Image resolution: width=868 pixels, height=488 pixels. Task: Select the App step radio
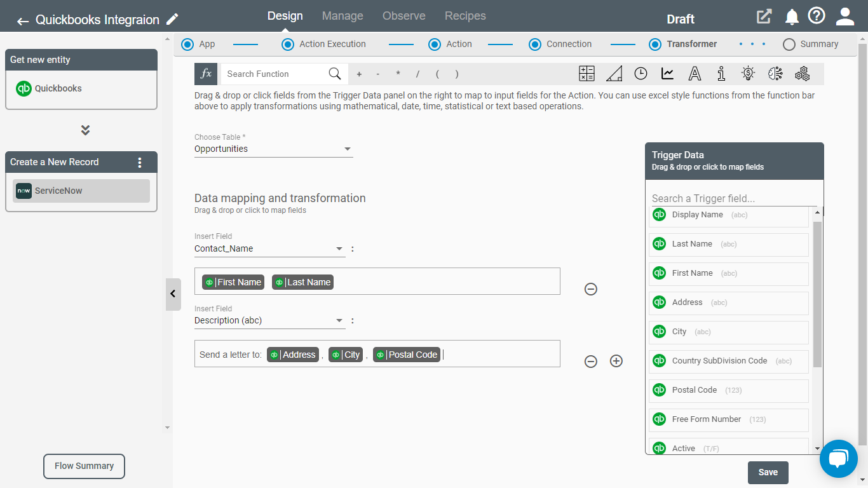pyautogui.click(x=187, y=44)
